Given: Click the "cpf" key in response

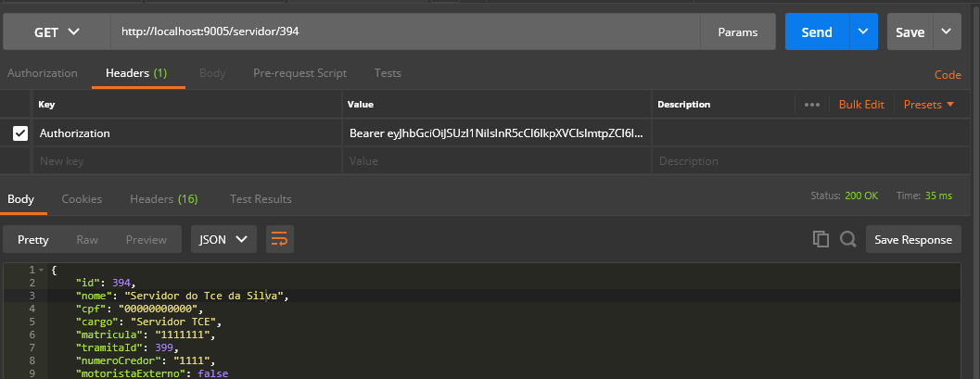Looking at the screenshot, I should pos(91,310).
